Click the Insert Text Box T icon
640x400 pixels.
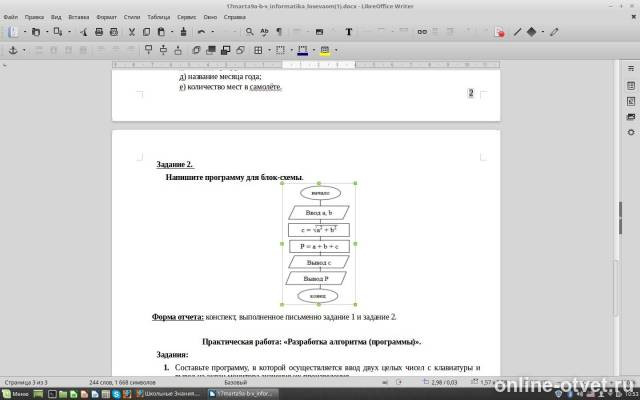tap(349, 32)
